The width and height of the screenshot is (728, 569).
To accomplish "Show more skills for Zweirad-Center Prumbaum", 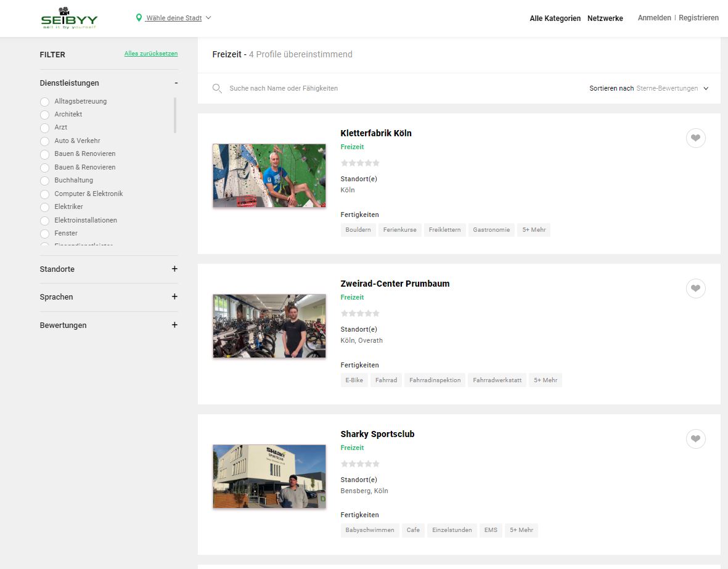I will pyautogui.click(x=546, y=380).
